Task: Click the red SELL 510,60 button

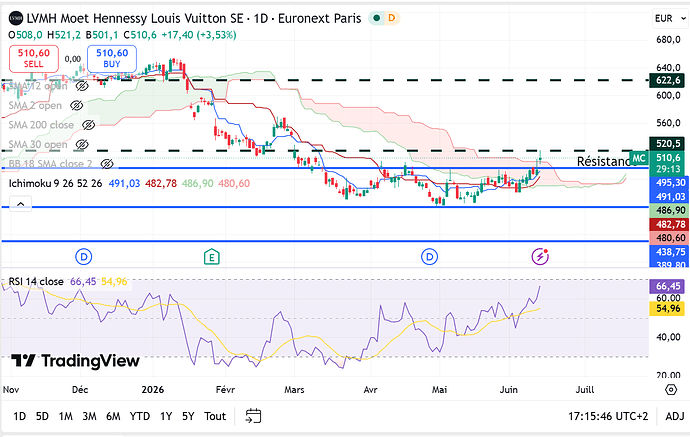Action: [x=34, y=59]
